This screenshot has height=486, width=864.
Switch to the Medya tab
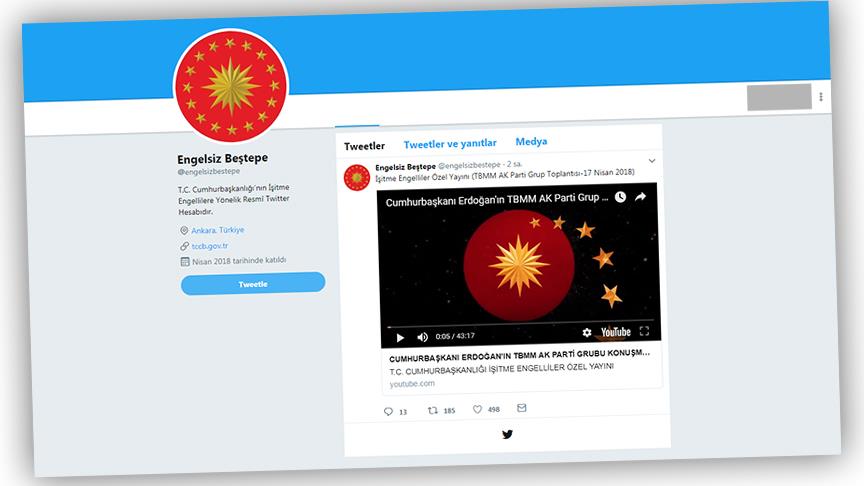click(531, 141)
